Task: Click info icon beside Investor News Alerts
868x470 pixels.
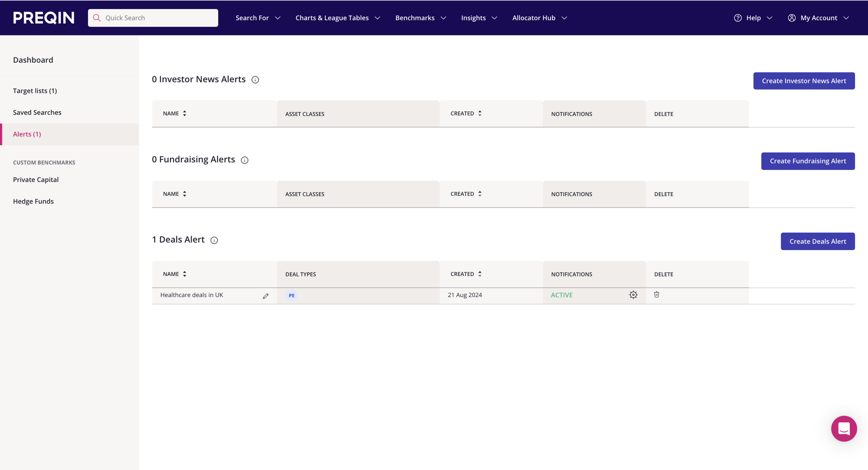Action: point(255,80)
